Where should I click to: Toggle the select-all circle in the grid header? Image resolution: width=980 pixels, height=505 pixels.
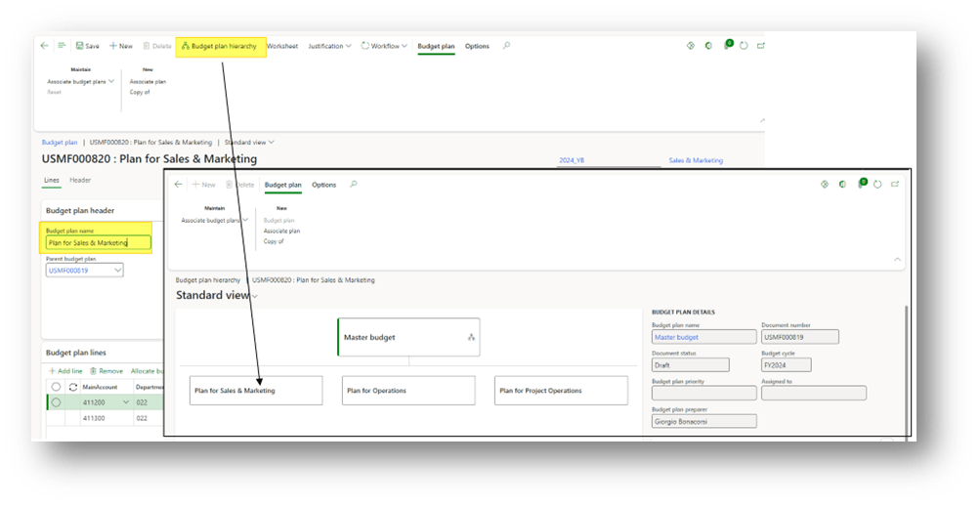coord(56,387)
